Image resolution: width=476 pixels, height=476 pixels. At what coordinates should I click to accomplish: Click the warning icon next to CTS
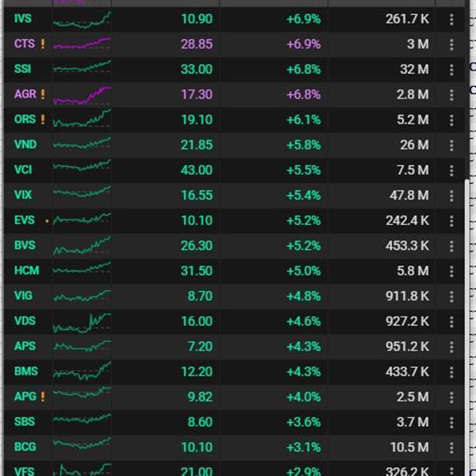43,44
